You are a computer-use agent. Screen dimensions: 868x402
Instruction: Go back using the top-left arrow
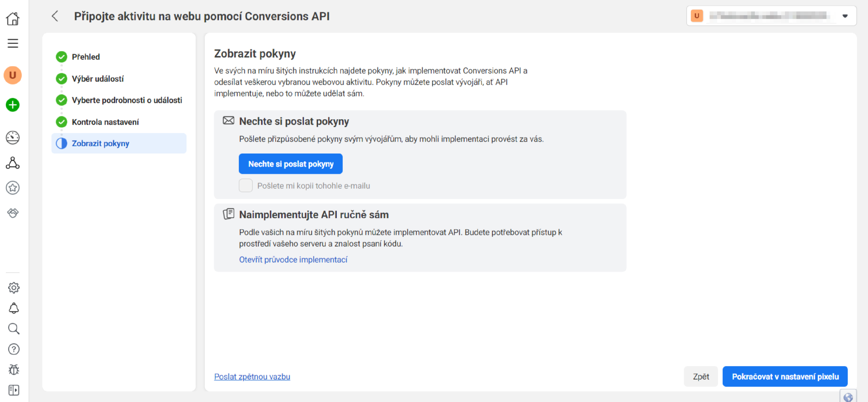pyautogui.click(x=55, y=16)
